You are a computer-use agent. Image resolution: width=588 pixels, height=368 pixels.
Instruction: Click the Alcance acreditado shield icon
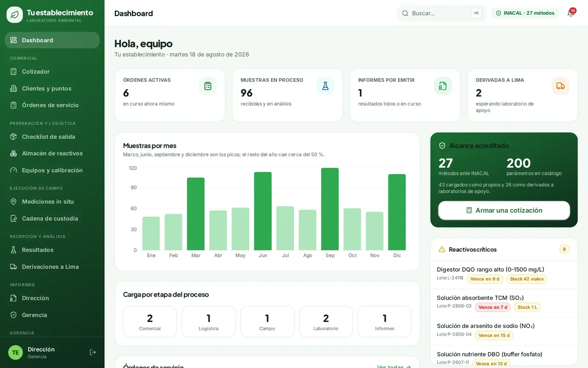[x=442, y=146]
